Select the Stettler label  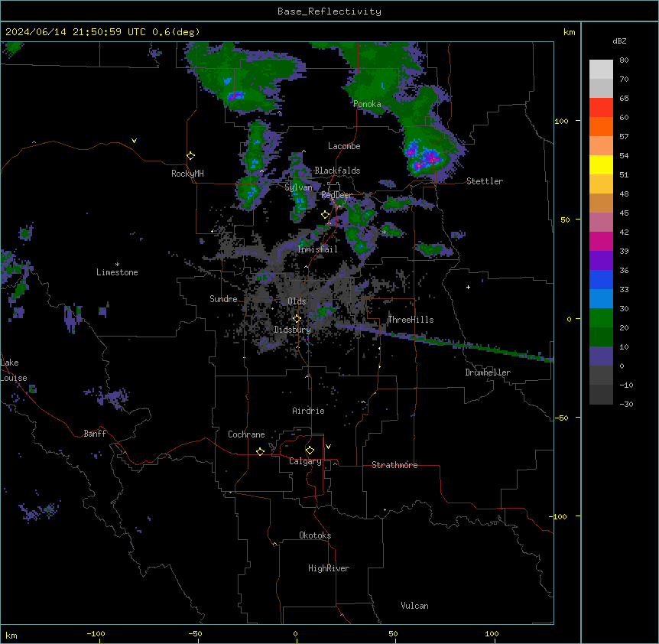(x=485, y=181)
